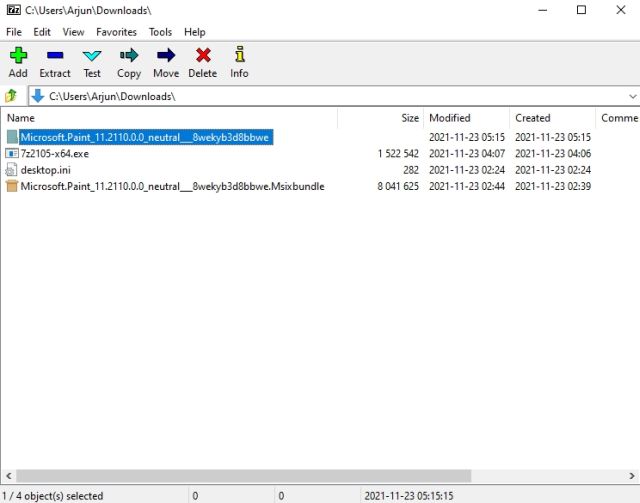The height and width of the screenshot is (503, 640).
Task: Go up one folder level
Action: pos(11,96)
